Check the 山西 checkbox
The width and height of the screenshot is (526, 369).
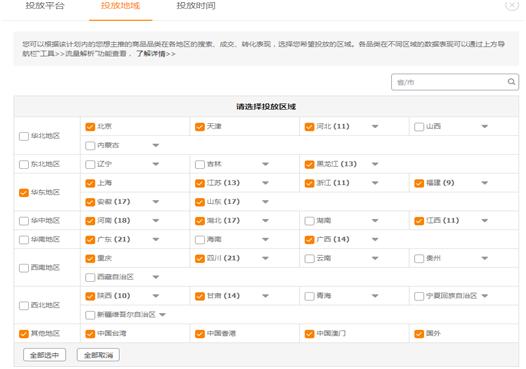click(x=419, y=127)
